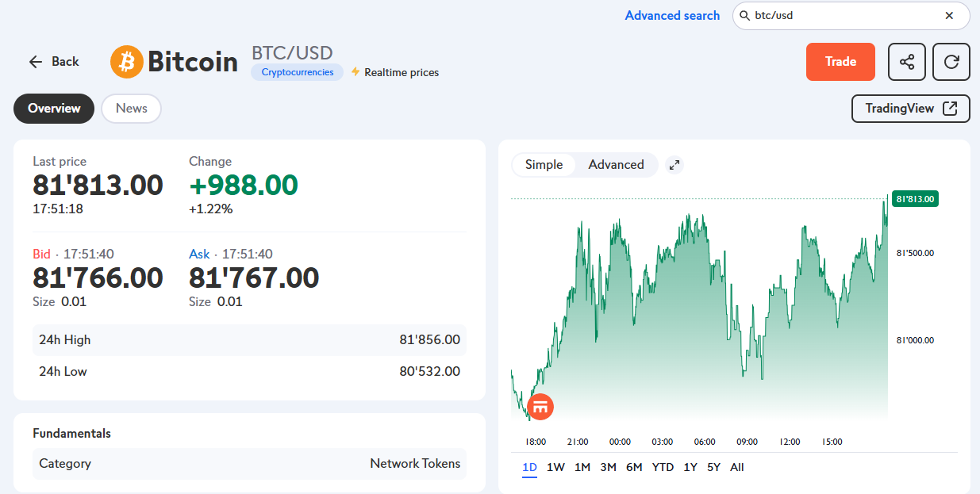Click the refresh icon button

coord(951,62)
